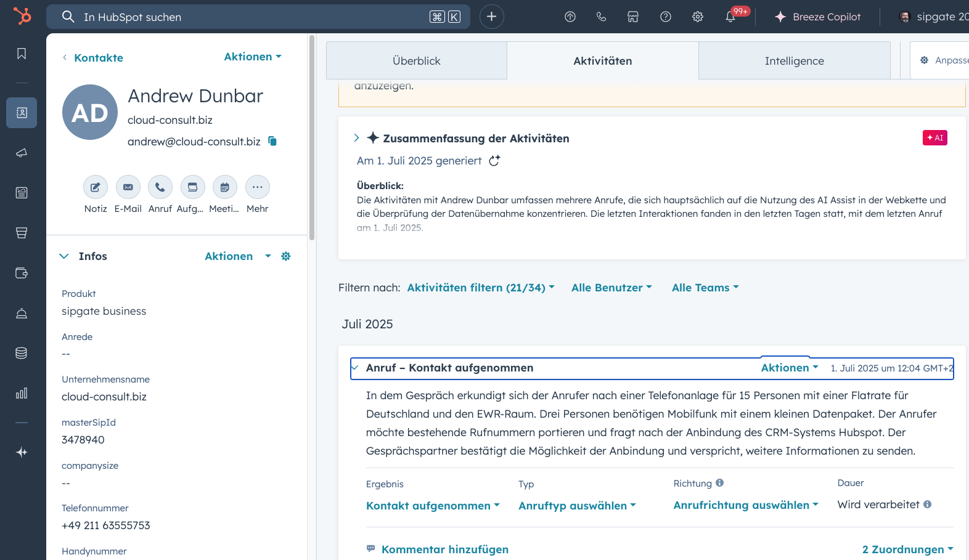969x560 pixels.
Task: Click the Produkt value sipgate business
Action: pos(104,311)
